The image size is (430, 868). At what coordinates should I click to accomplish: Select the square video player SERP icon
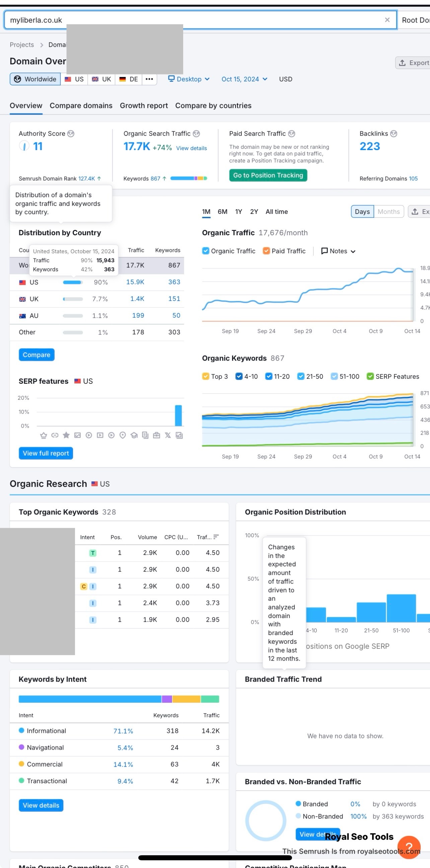[x=100, y=435]
